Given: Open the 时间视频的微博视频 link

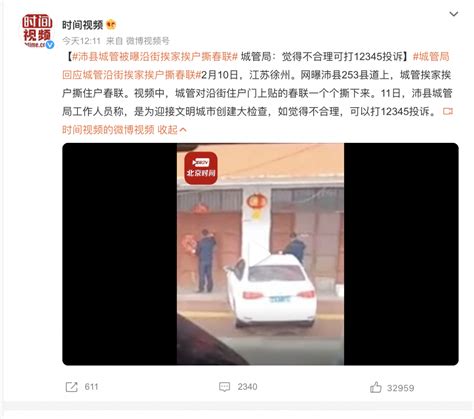Looking at the screenshot, I should [108, 130].
